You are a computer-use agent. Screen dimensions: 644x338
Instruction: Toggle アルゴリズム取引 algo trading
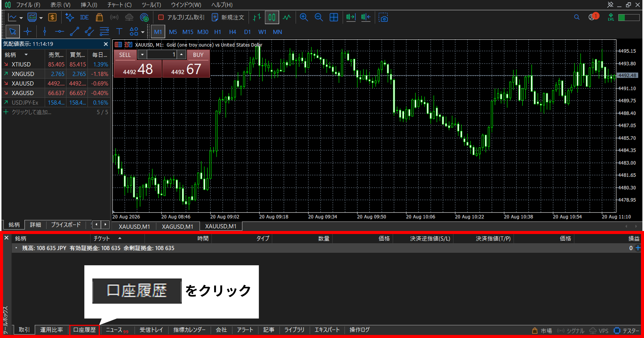181,17
